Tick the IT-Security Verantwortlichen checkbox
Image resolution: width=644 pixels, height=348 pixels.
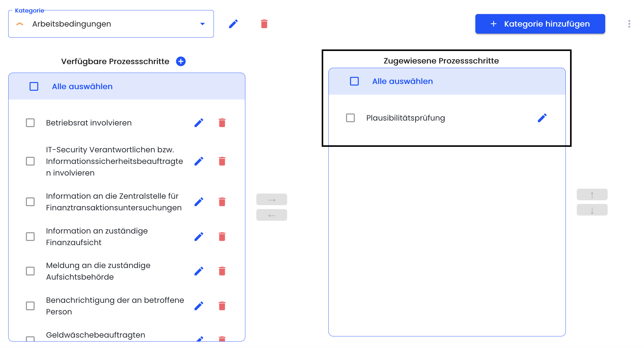[x=30, y=161]
